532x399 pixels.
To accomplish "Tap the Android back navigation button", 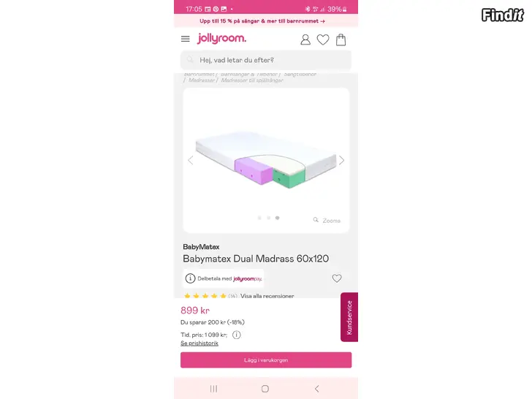I will (317, 389).
